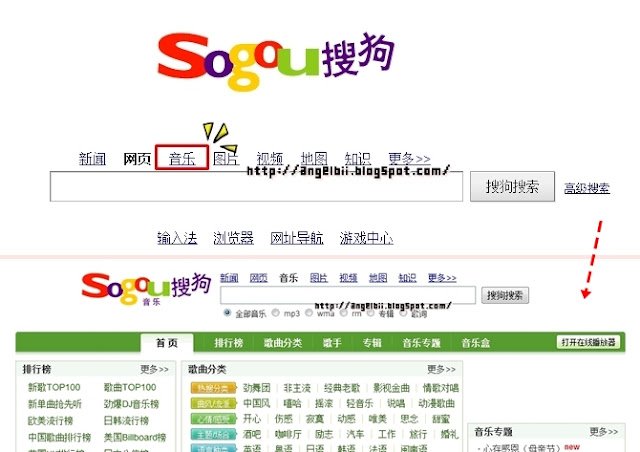Click the 搜狗搜索 button in the music page
This screenshot has width=640, height=452.
pyautogui.click(x=505, y=295)
